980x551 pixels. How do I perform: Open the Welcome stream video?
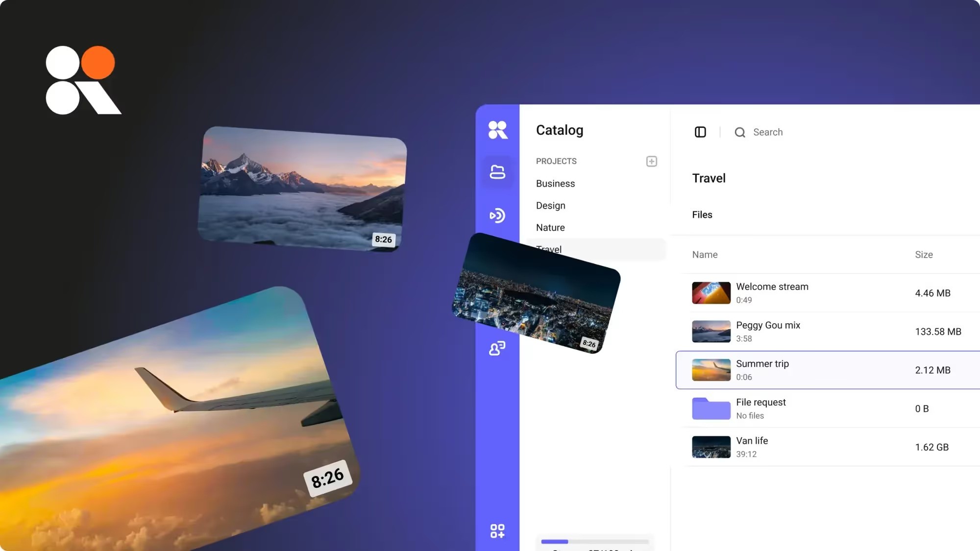(772, 287)
